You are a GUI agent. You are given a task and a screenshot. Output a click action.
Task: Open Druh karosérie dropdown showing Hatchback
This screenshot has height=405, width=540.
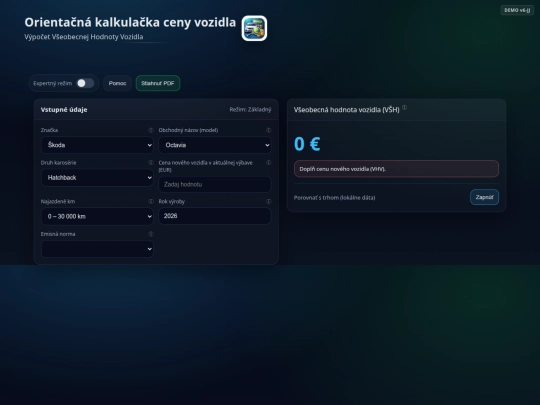tap(97, 178)
